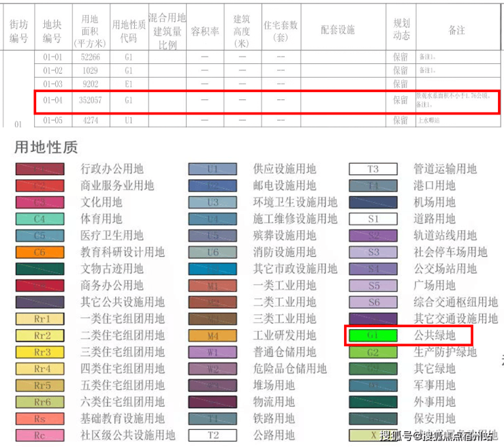The height and width of the screenshot is (447, 504).
Task: Click the 容积率 column header
Action: coord(204,31)
